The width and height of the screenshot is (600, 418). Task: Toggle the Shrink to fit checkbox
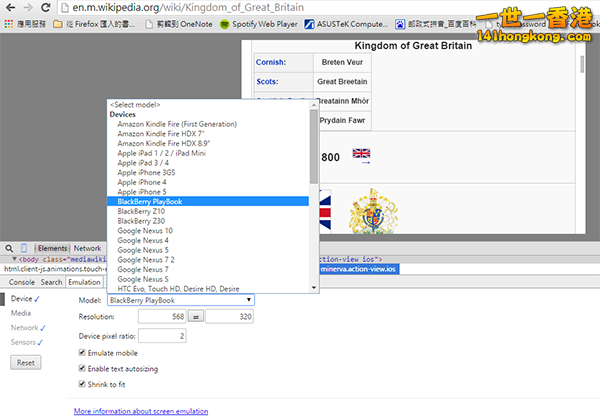[82, 384]
